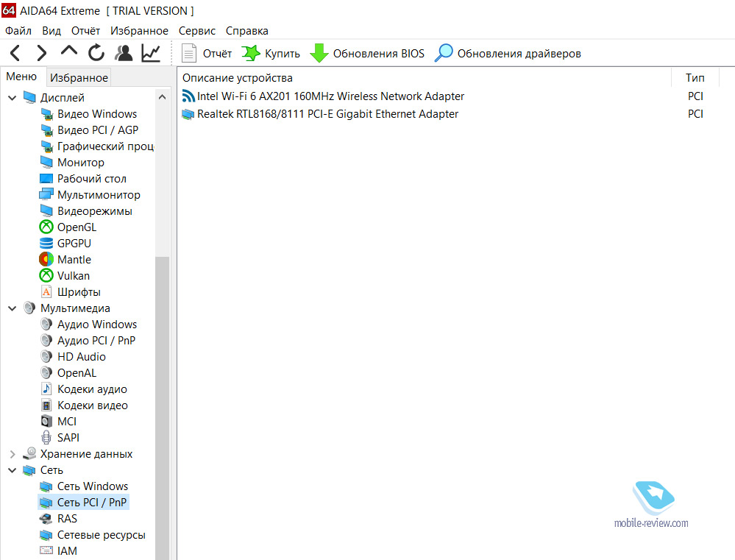The width and height of the screenshot is (735, 560).
Task: Click the Обновления драйверов button label
Action: pyautogui.click(x=519, y=54)
